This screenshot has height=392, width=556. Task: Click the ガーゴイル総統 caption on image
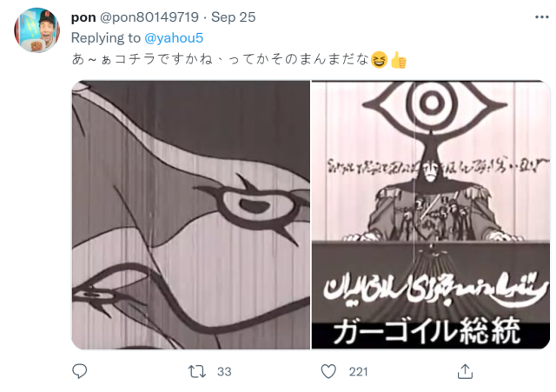[427, 332]
